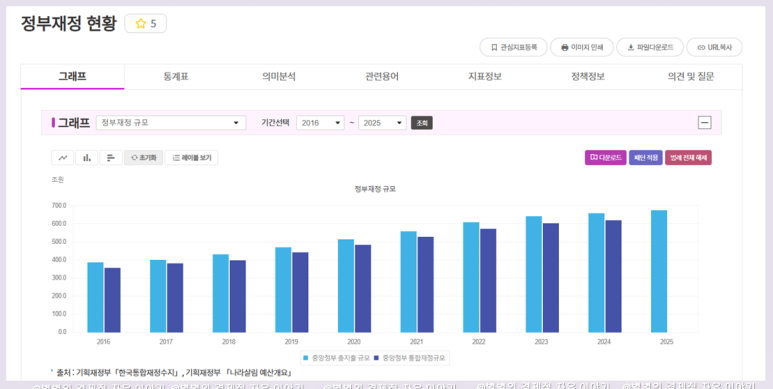
Task: Open the 관련용어 tab
Action: (x=382, y=77)
